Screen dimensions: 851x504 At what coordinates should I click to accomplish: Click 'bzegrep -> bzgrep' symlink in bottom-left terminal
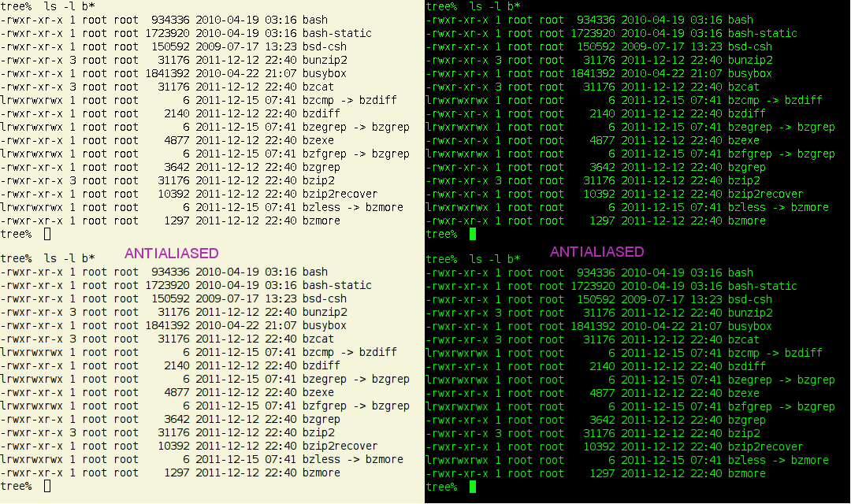click(355, 380)
